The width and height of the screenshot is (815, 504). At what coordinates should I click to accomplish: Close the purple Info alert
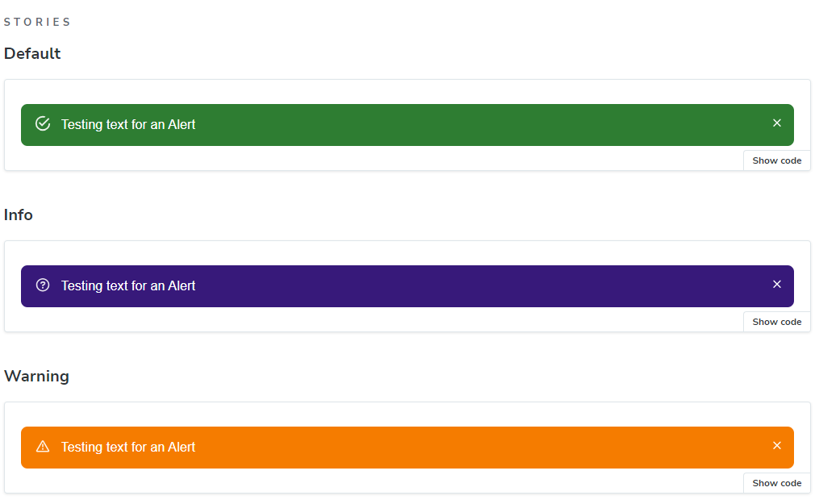pyautogui.click(x=777, y=285)
